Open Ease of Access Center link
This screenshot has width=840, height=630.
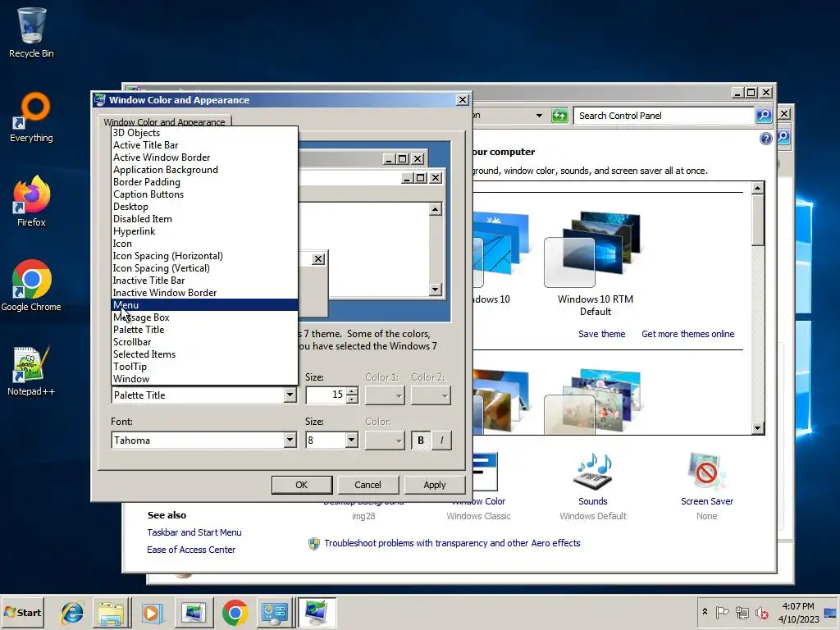click(191, 550)
